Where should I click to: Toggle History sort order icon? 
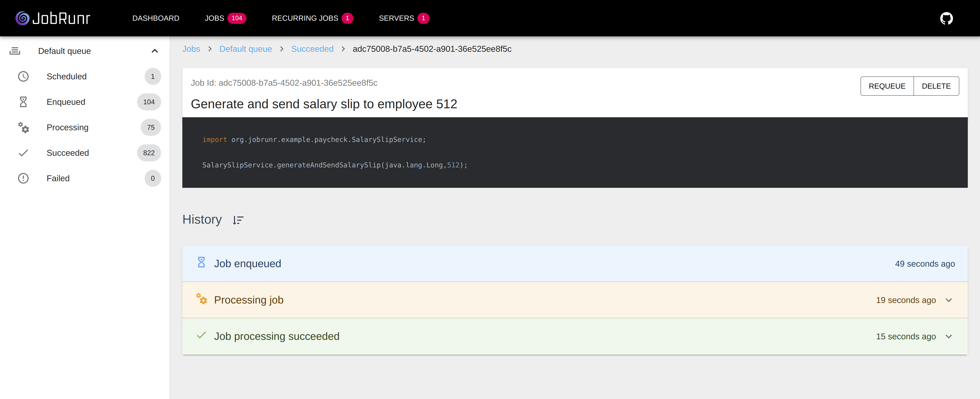238,220
